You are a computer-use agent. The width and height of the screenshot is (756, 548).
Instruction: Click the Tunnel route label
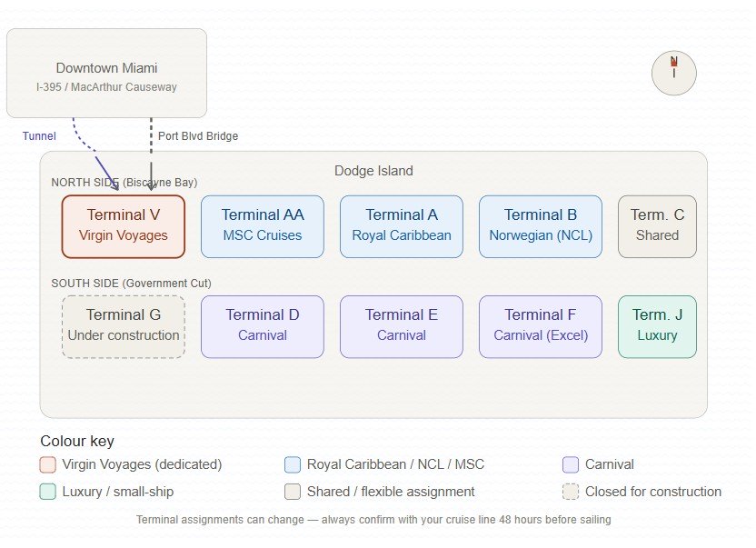pyautogui.click(x=39, y=136)
